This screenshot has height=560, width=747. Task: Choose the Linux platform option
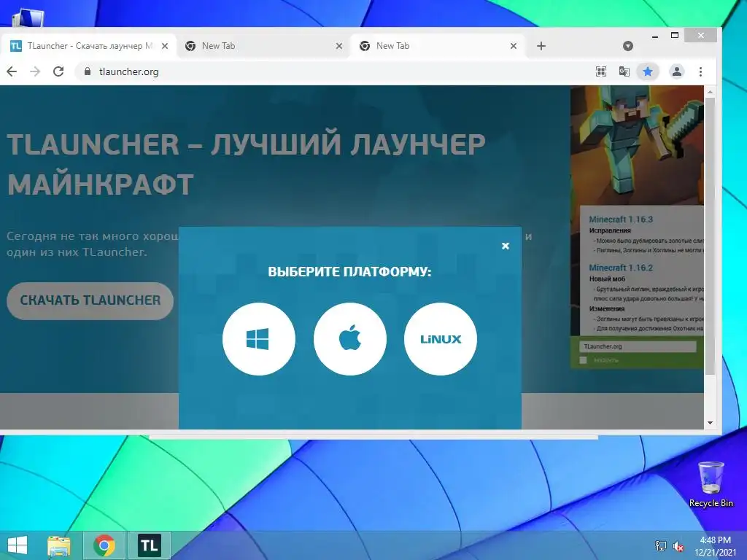440,339
